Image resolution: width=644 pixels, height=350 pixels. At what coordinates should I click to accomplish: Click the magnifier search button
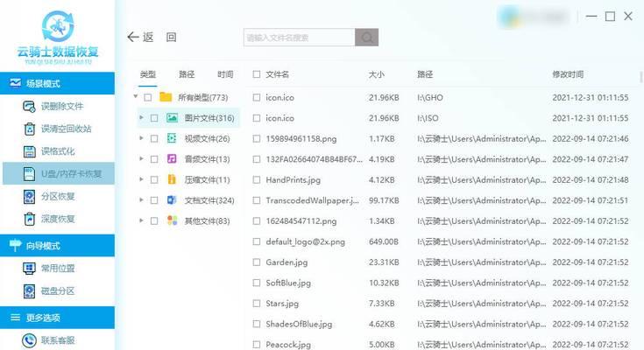pos(367,38)
